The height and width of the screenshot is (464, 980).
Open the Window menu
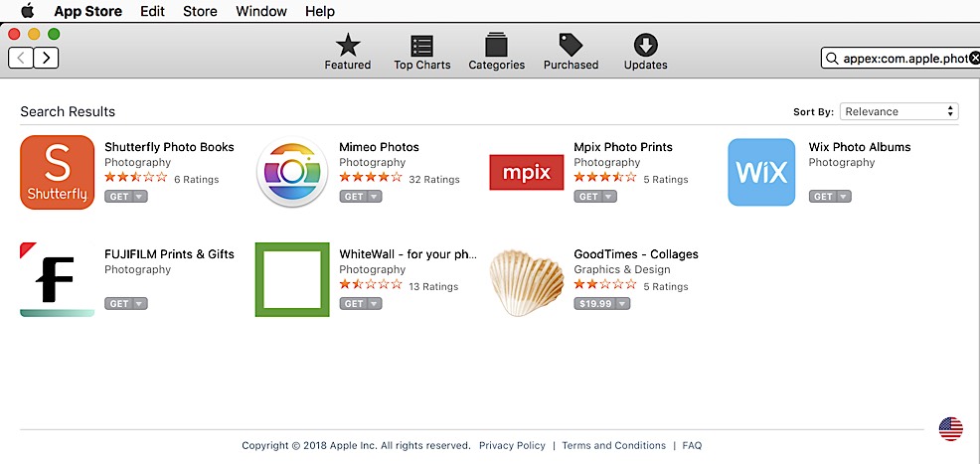pyautogui.click(x=261, y=12)
